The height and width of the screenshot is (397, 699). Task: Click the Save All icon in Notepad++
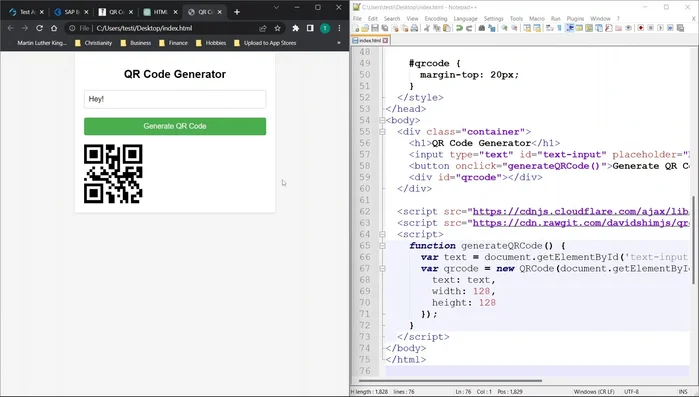click(x=384, y=28)
